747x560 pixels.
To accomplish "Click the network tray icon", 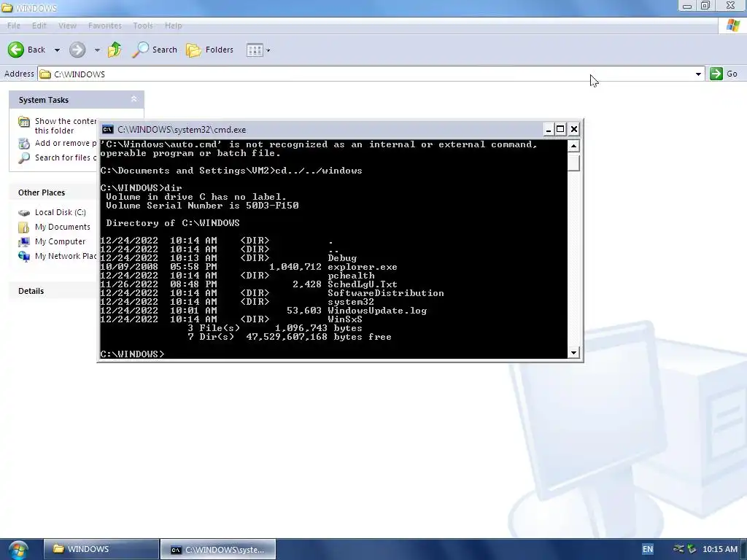I will point(678,549).
